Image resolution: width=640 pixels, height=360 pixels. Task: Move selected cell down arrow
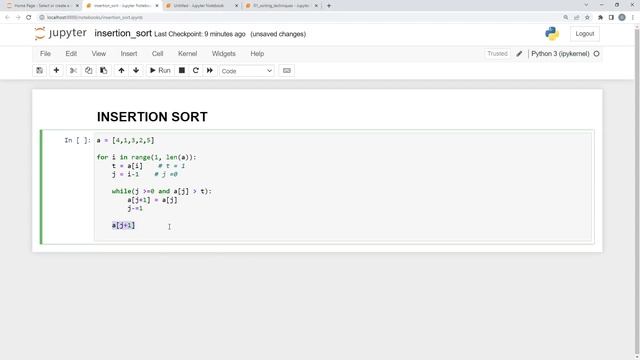tap(136, 71)
